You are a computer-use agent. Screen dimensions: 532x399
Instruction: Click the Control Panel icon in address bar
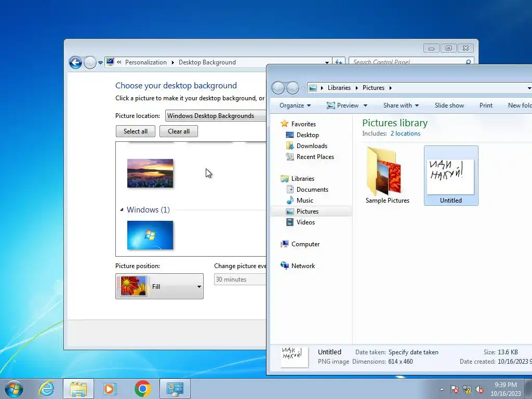click(110, 62)
